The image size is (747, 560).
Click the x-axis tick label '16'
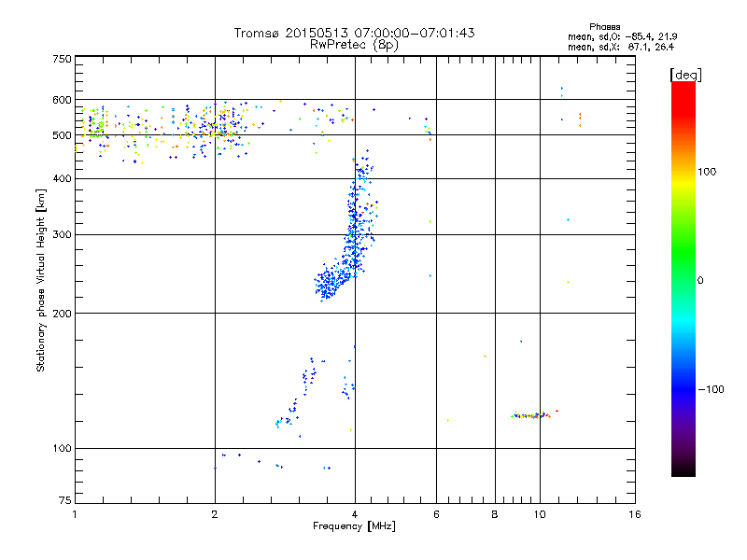click(635, 514)
